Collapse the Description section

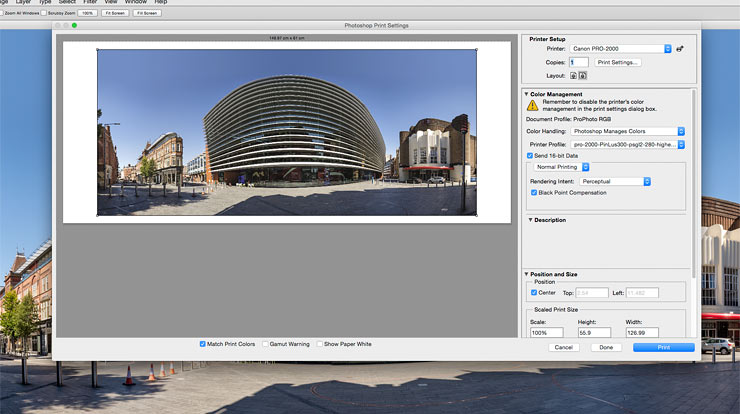[x=530, y=220]
